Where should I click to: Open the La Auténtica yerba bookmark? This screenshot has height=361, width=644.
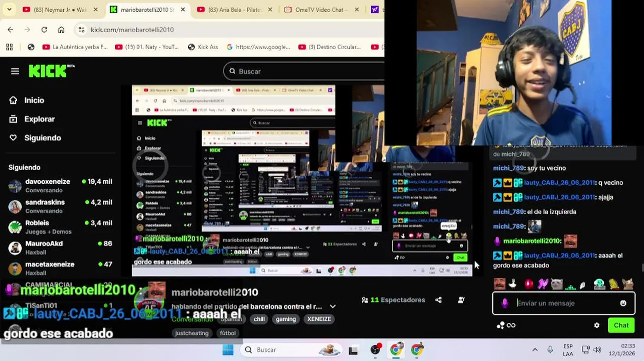75,47
